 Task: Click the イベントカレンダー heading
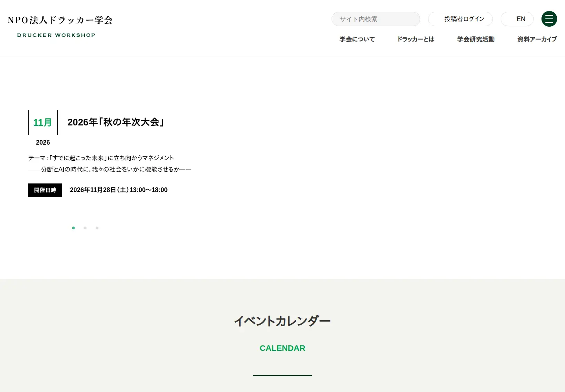[x=282, y=321]
